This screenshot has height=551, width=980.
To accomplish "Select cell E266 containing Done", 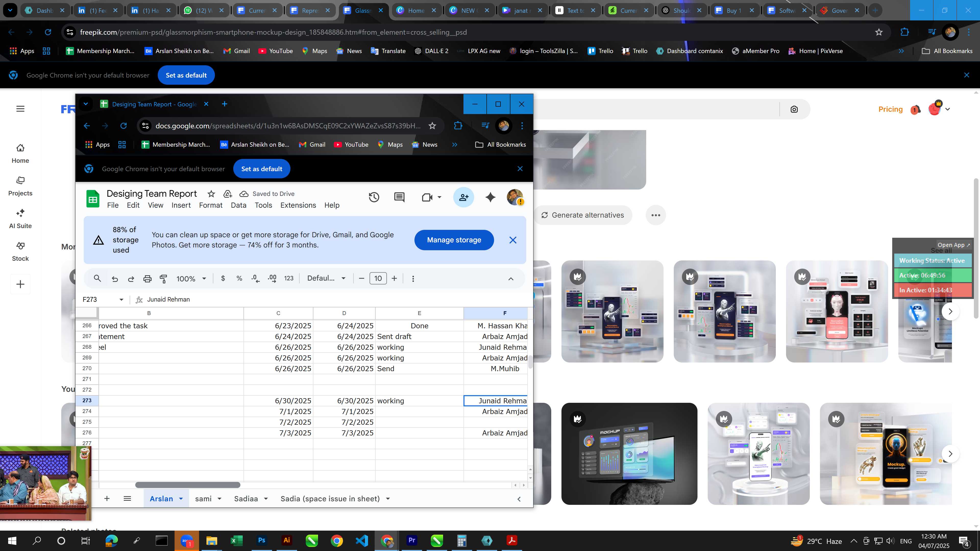I will pyautogui.click(x=419, y=326).
